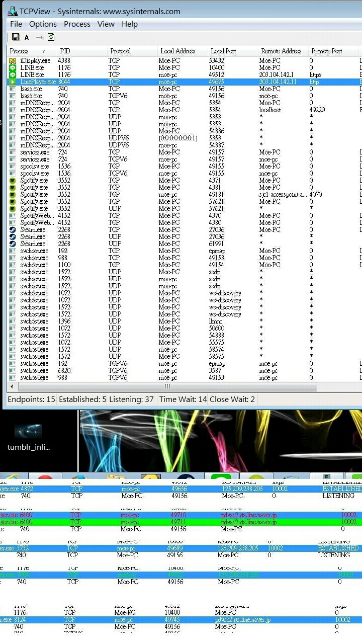This screenshot has width=362, height=644.
Task: Click the Endpoints count in status bar
Action: (32, 399)
